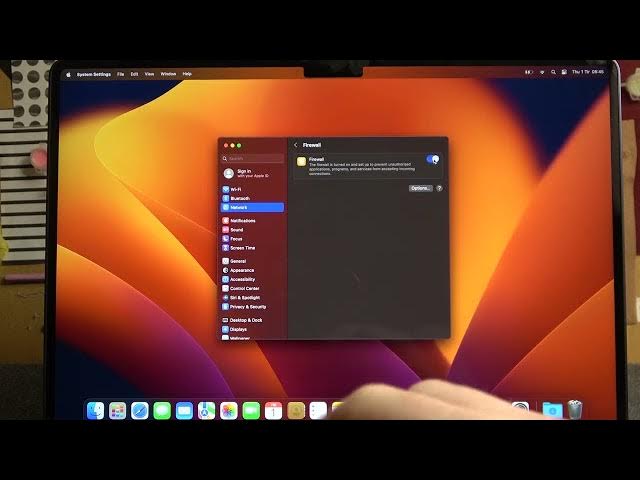Open the Apple menu
The image size is (640, 480).
tap(68, 74)
